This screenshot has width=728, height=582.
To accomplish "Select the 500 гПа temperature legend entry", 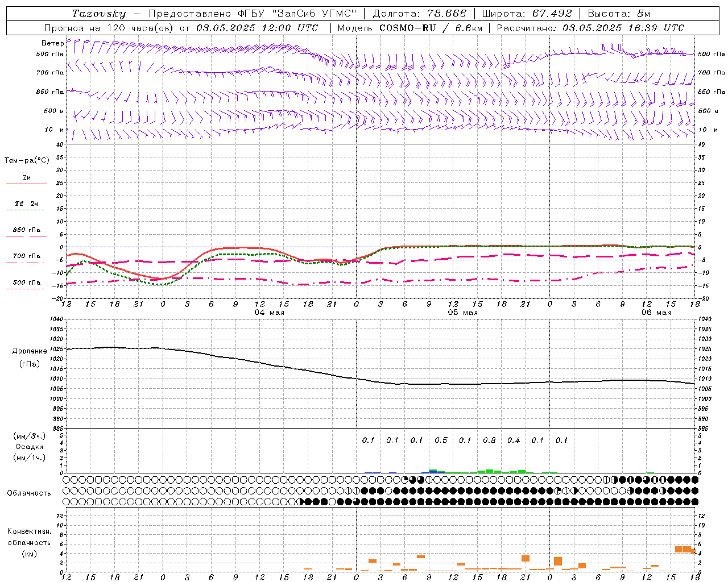I will coord(26,282).
